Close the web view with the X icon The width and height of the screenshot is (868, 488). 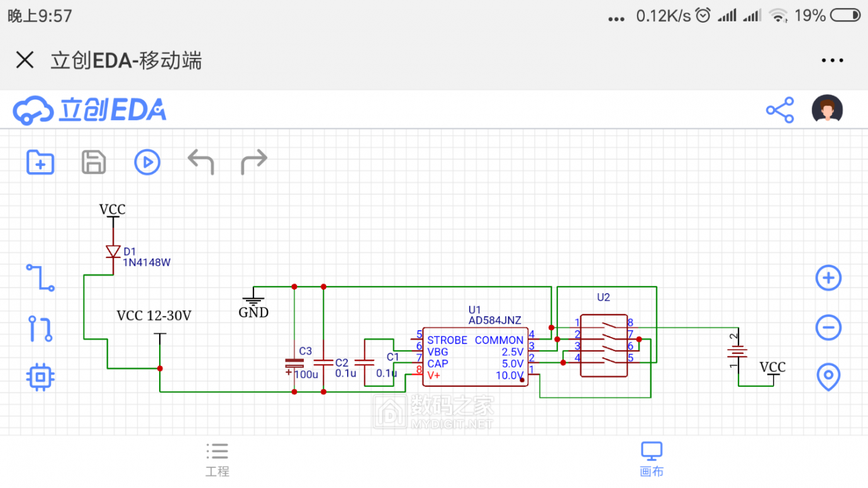[25, 60]
